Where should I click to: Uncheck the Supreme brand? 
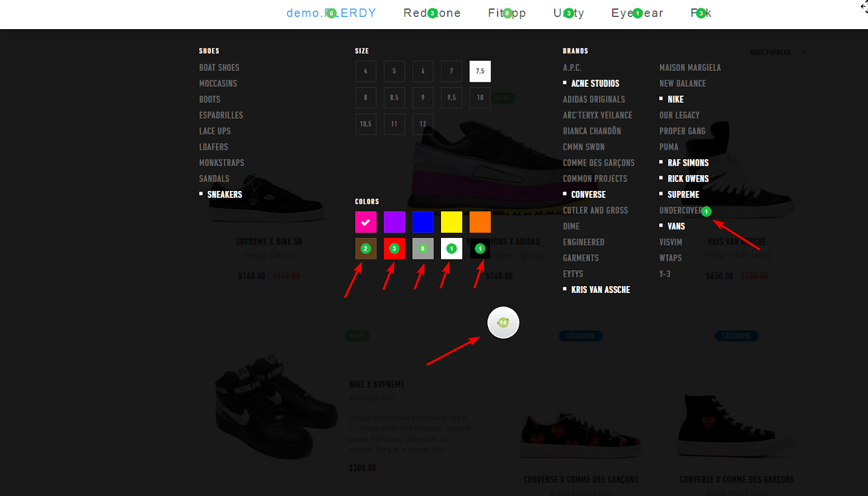(680, 195)
